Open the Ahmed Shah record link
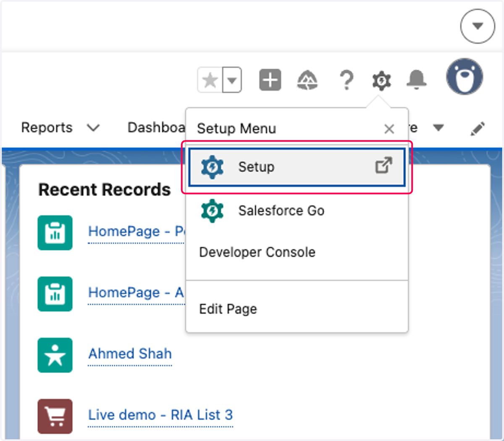This screenshot has height=441, width=504. [x=130, y=354]
